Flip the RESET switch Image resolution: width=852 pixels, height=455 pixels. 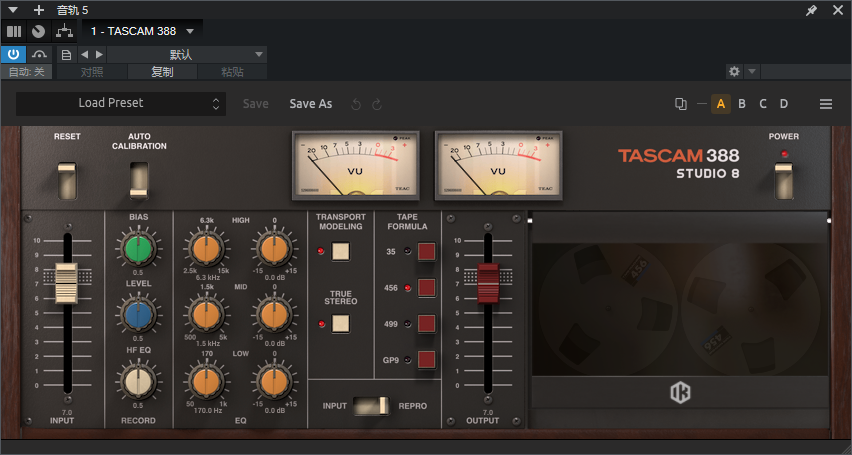[67, 180]
